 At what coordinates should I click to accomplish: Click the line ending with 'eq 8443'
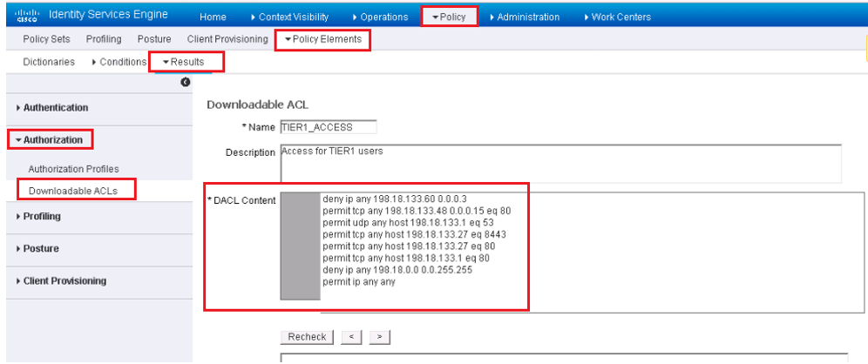point(414,234)
